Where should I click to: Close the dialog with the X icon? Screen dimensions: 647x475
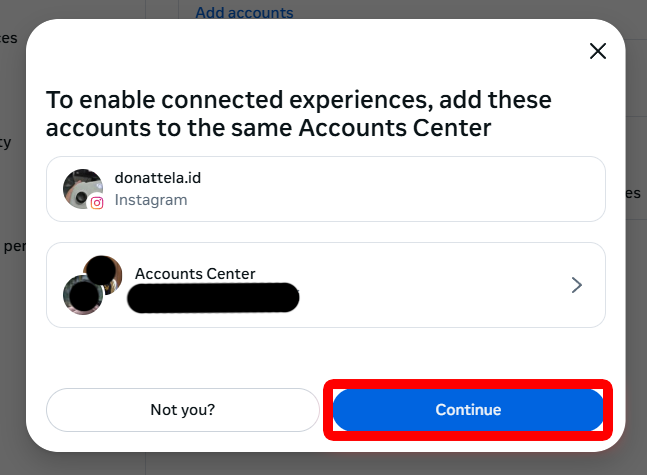598,52
